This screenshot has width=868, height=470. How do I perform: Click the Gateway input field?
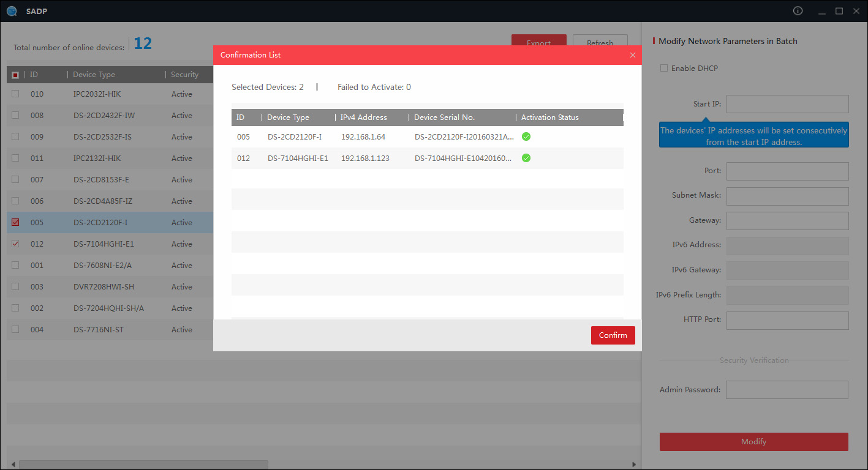point(788,220)
